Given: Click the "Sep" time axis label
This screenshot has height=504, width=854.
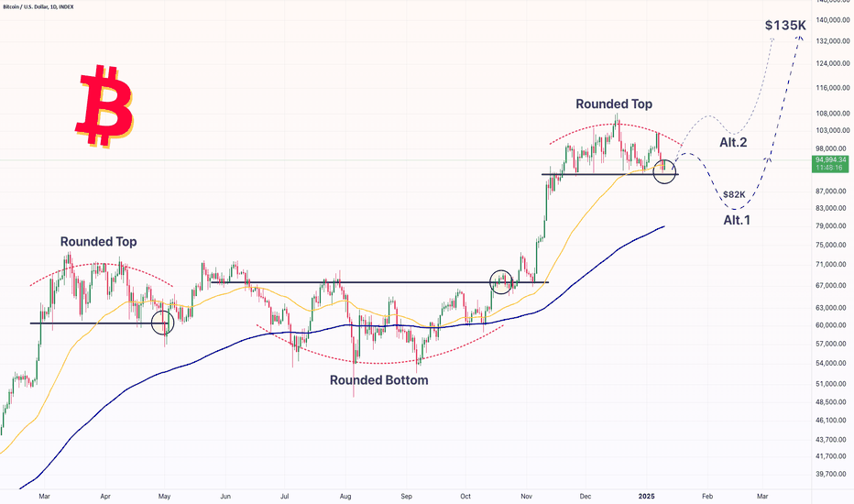Looking at the screenshot, I should [x=406, y=497].
